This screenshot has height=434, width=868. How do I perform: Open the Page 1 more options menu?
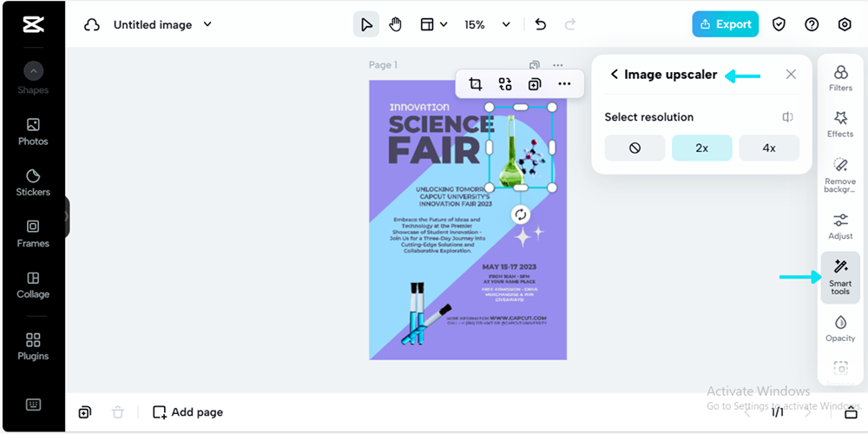tap(557, 65)
